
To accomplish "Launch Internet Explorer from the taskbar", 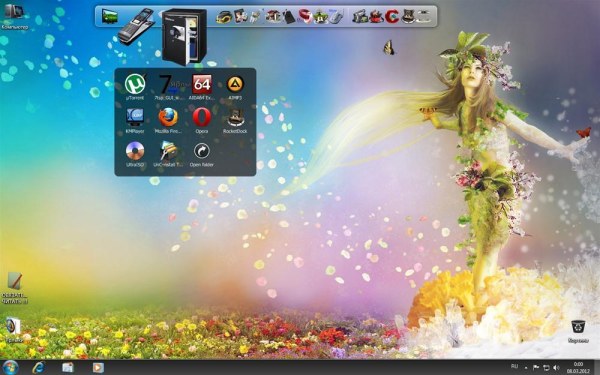I will [x=38, y=368].
